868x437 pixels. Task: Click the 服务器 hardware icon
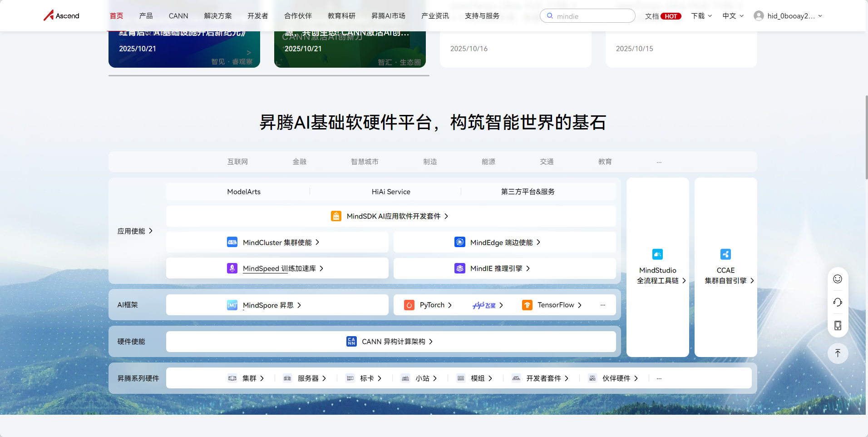pos(287,378)
